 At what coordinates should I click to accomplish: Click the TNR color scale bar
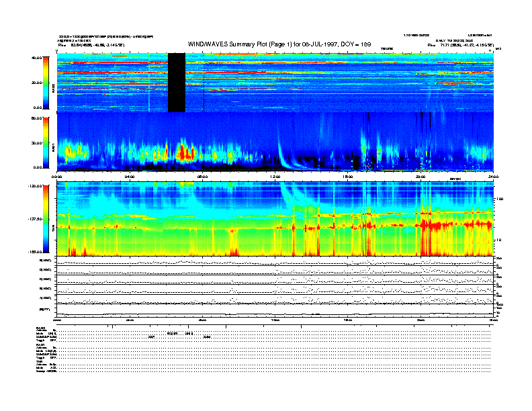46,219
